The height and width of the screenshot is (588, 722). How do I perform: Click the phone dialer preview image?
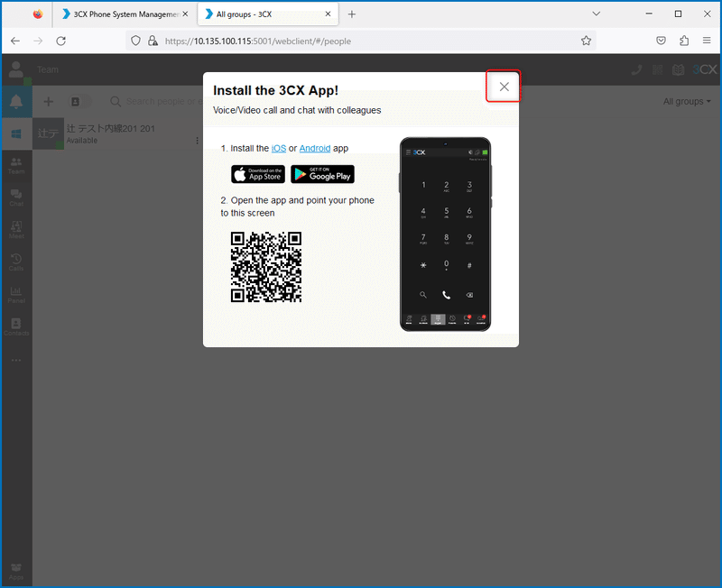click(445, 234)
